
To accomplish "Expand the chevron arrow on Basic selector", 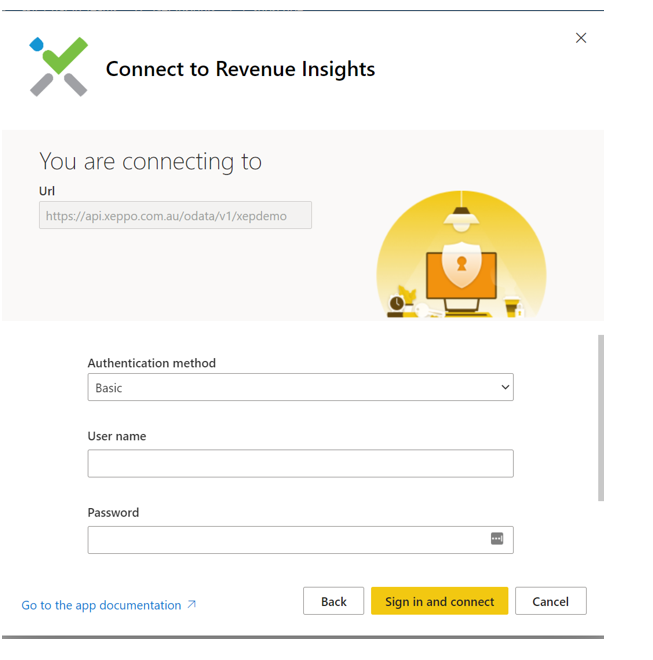I will click(x=505, y=387).
